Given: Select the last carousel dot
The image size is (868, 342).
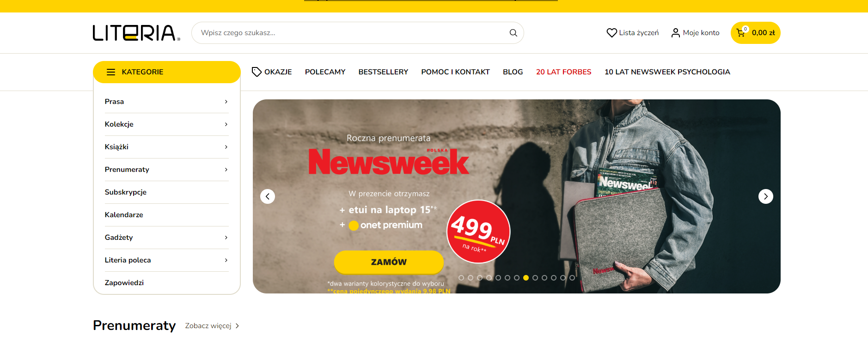Looking at the screenshot, I should [572, 278].
